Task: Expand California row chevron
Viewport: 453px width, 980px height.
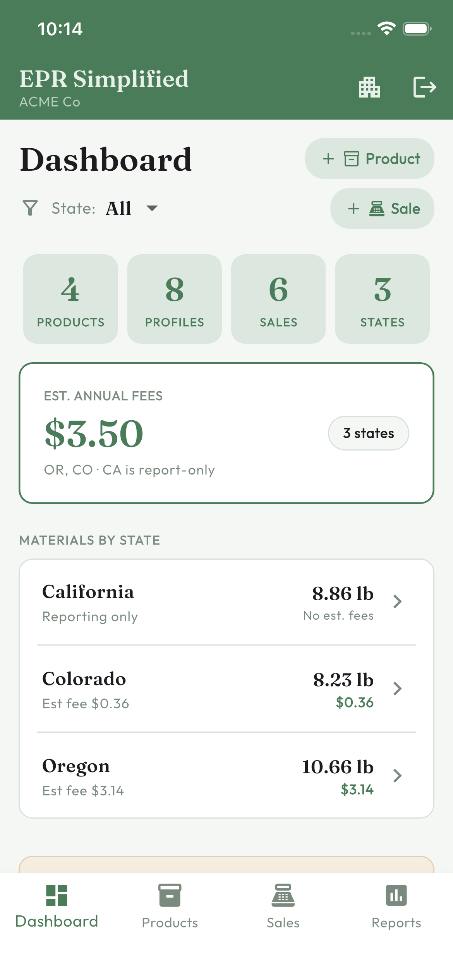Action: 397,601
